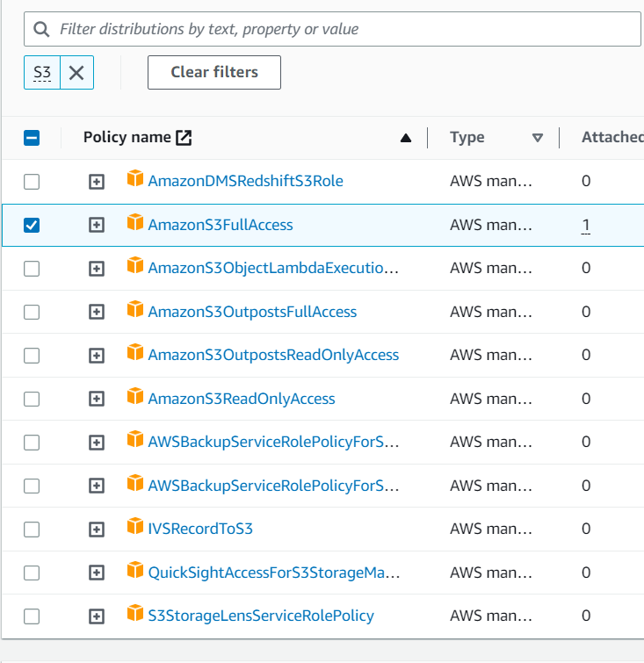Clear all filters
644x663 pixels.
click(x=214, y=72)
